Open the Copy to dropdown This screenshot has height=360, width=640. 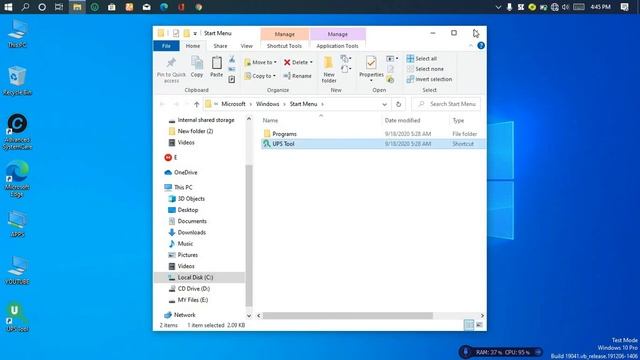260,76
